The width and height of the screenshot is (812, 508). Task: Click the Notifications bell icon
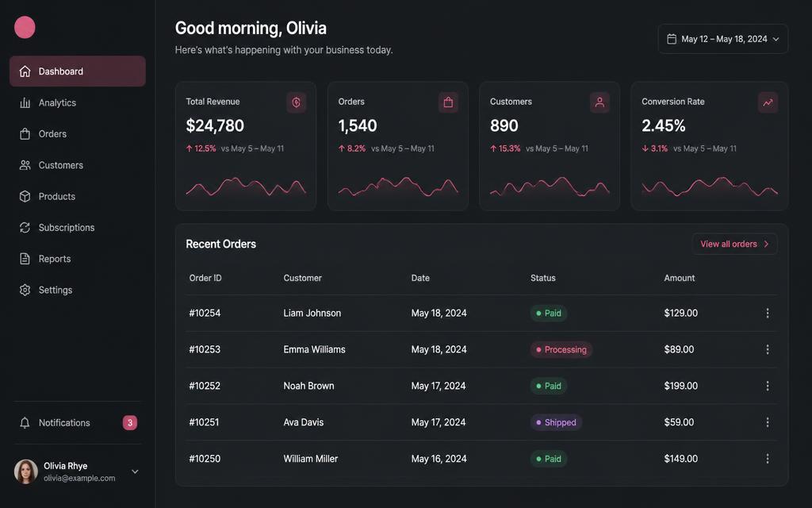pos(25,422)
